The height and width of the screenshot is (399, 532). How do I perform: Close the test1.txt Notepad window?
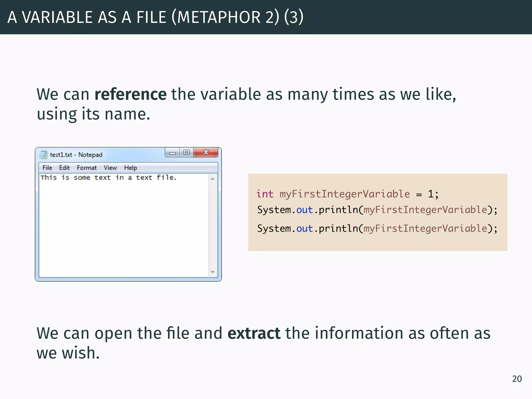click(x=206, y=152)
